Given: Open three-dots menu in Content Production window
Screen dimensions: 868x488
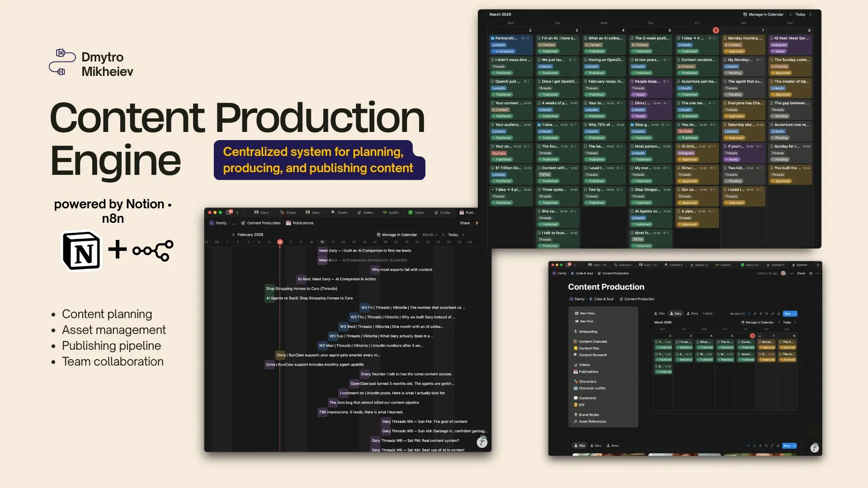Looking at the screenshot, I should [817, 273].
